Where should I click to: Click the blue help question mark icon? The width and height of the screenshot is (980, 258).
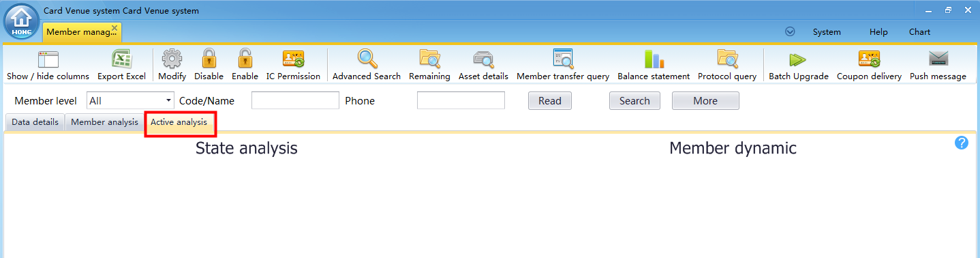(962, 143)
